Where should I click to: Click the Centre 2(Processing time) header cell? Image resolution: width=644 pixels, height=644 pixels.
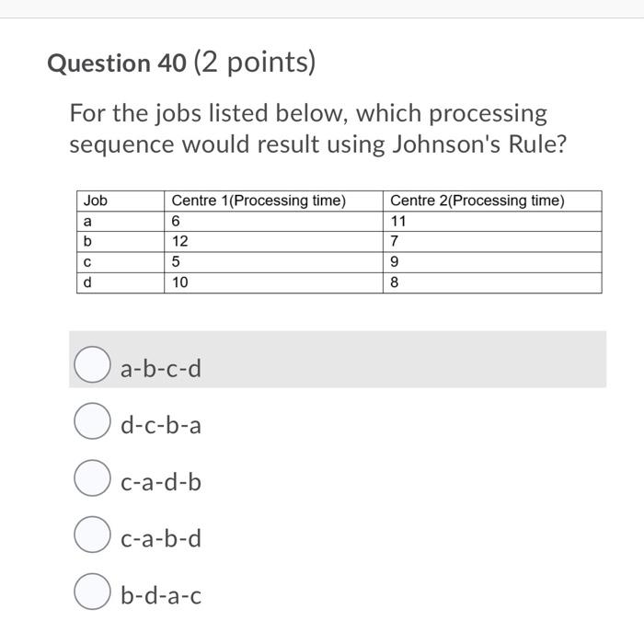(492, 201)
